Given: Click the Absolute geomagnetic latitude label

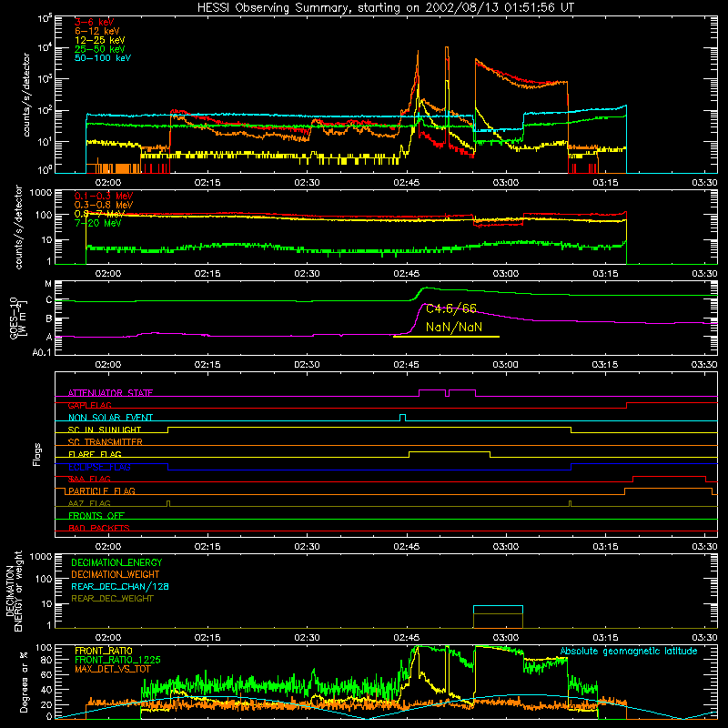Looking at the screenshot, I should pyautogui.click(x=629, y=652).
